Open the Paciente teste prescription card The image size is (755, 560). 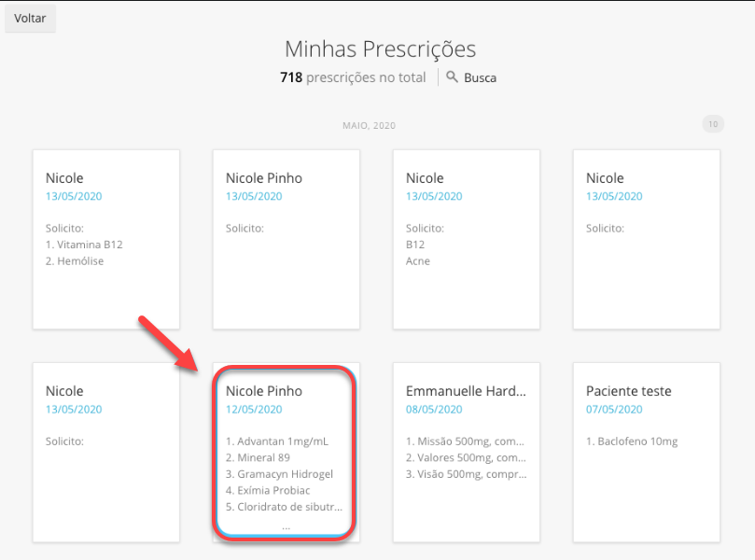click(x=646, y=452)
